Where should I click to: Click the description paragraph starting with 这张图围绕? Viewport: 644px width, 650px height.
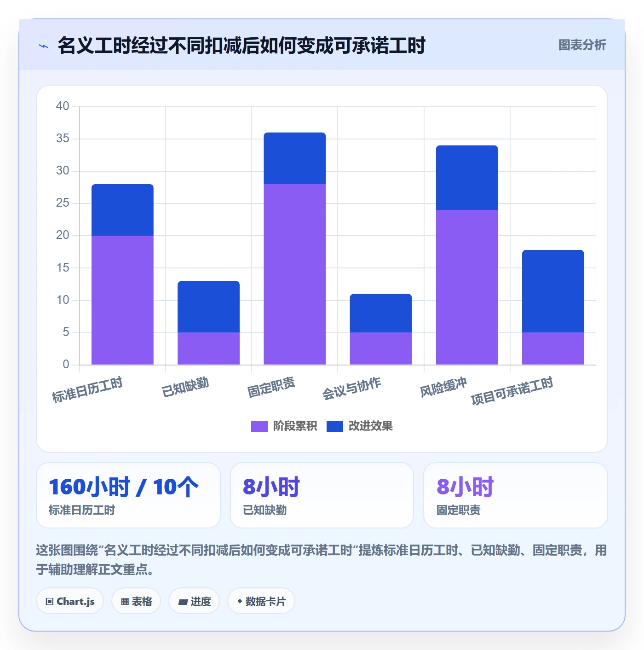pos(322,560)
